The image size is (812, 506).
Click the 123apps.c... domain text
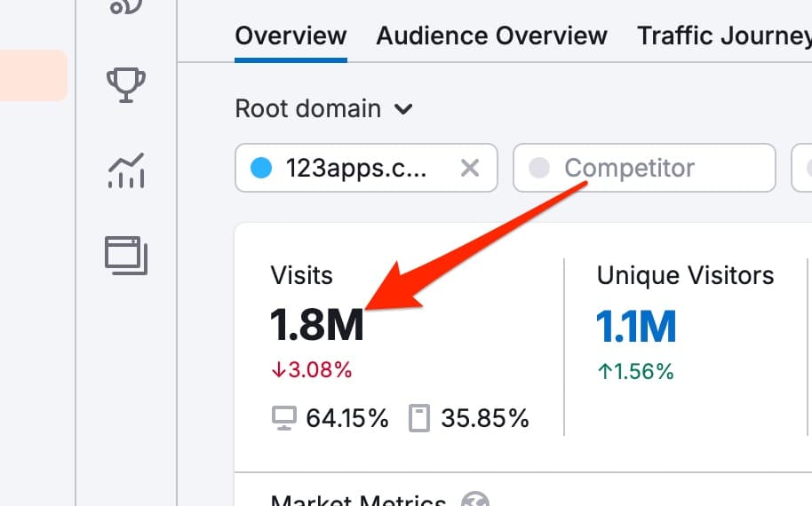[355, 168]
